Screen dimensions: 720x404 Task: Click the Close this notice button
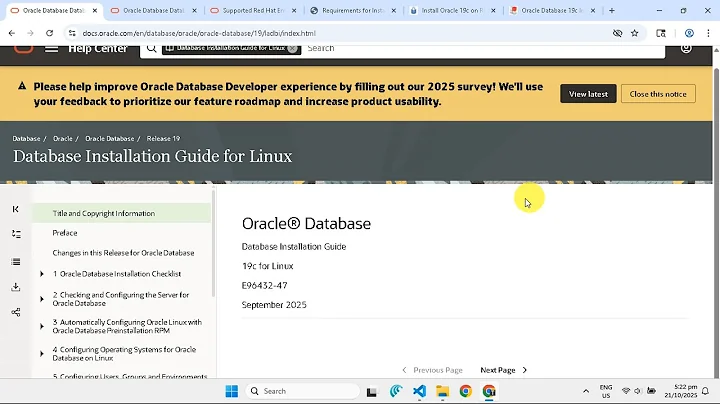(658, 94)
